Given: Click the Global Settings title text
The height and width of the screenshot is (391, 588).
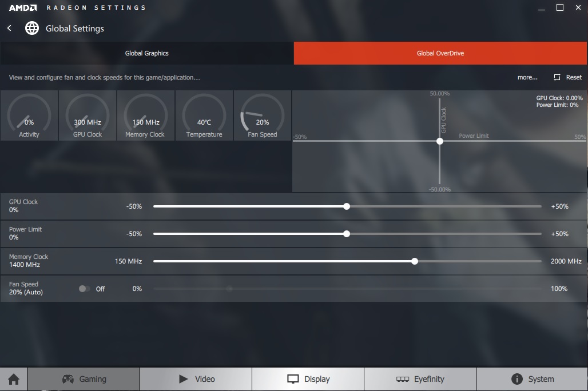Looking at the screenshot, I should (x=75, y=29).
